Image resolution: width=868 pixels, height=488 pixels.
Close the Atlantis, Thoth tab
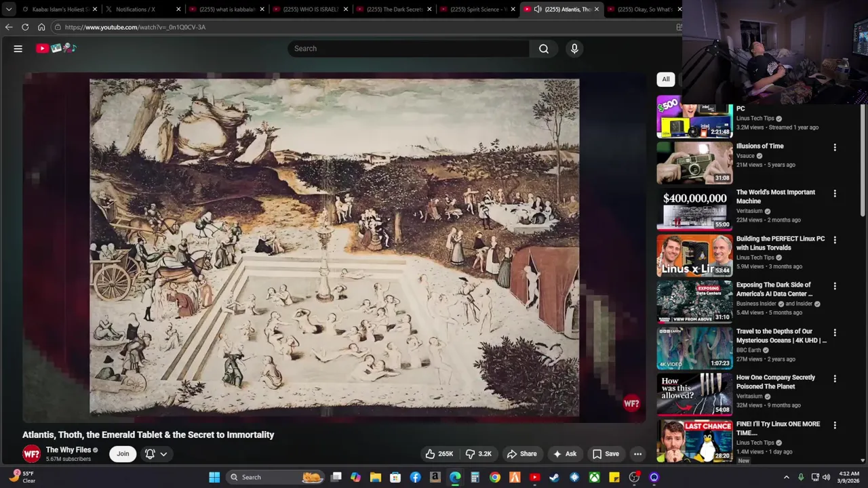coord(597,9)
